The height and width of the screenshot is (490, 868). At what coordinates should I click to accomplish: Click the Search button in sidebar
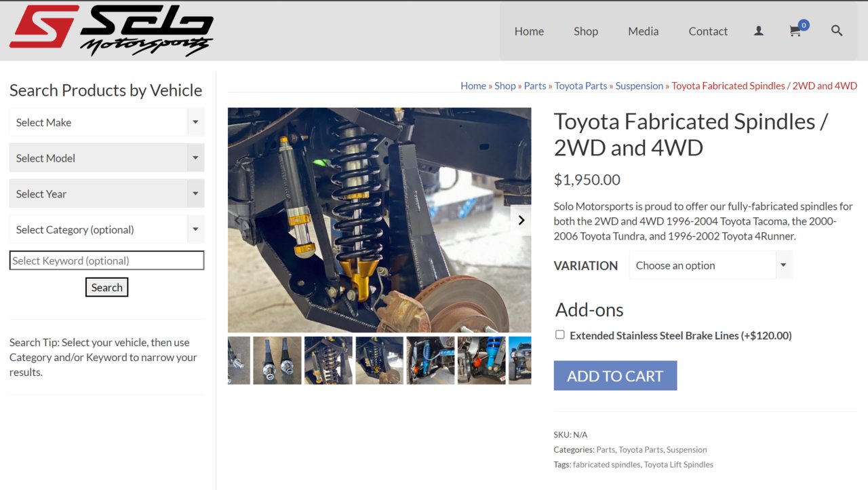click(x=106, y=287)
